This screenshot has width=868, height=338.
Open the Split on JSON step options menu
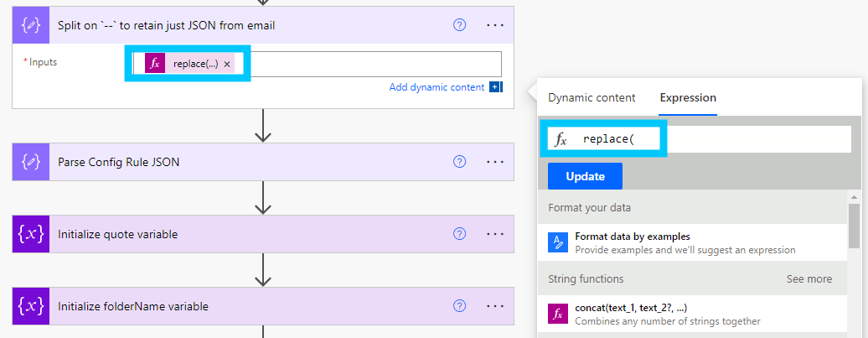[495, 25]
